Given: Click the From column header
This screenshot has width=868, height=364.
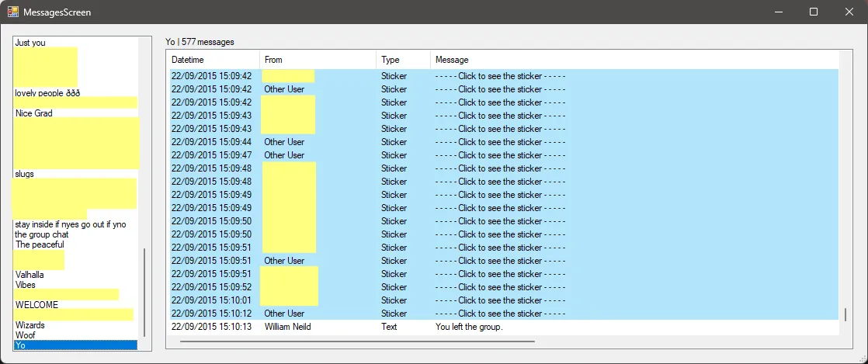Looking at the screenshot, I should coord(318,60).
